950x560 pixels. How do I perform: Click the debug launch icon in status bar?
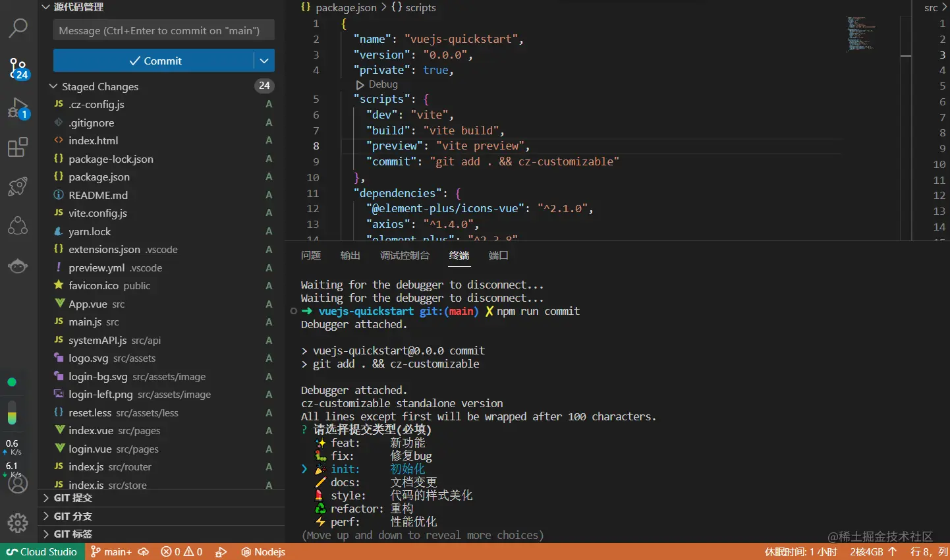point(221,552)
